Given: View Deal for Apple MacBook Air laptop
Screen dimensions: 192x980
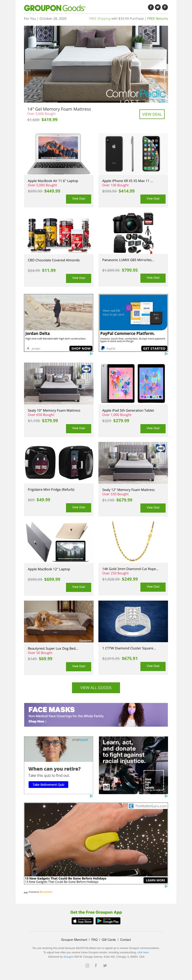Looking at the screenshot, I should pyautogui.click(x=78, y=199).
